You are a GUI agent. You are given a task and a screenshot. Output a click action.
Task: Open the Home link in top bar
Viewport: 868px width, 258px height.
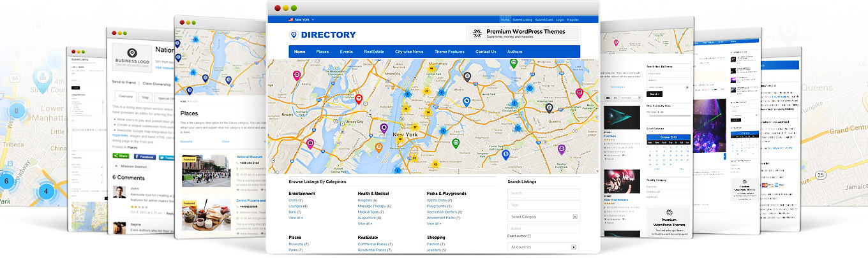(x=505, y=20)
